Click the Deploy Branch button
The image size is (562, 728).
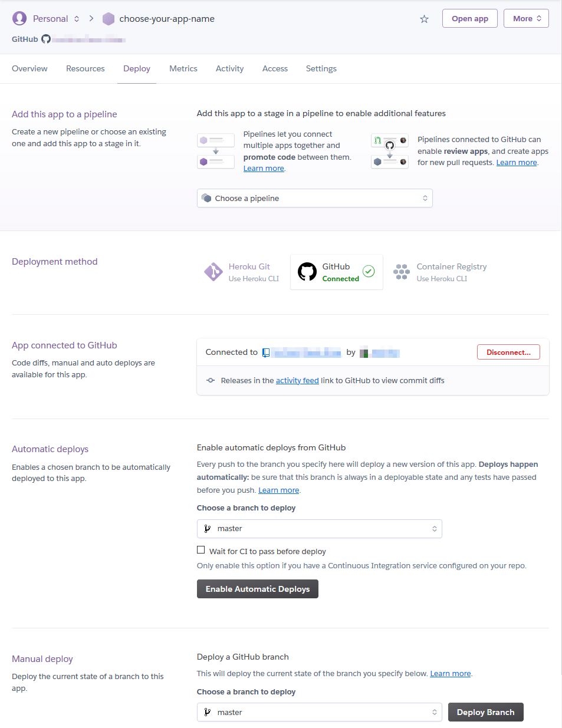coord(486,712)
